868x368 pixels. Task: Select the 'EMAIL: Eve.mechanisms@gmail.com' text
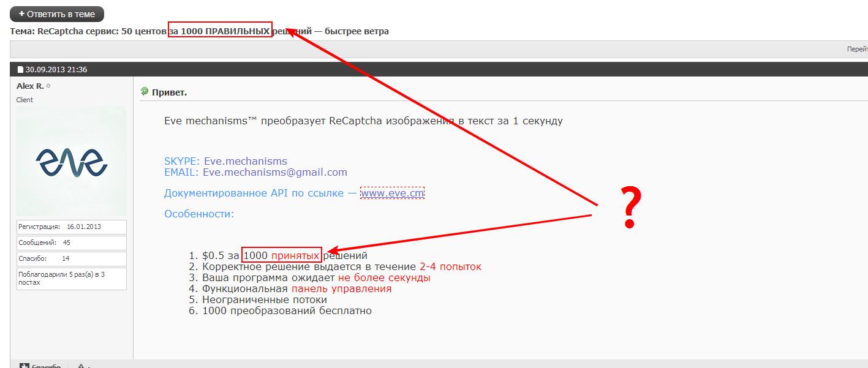255,172
